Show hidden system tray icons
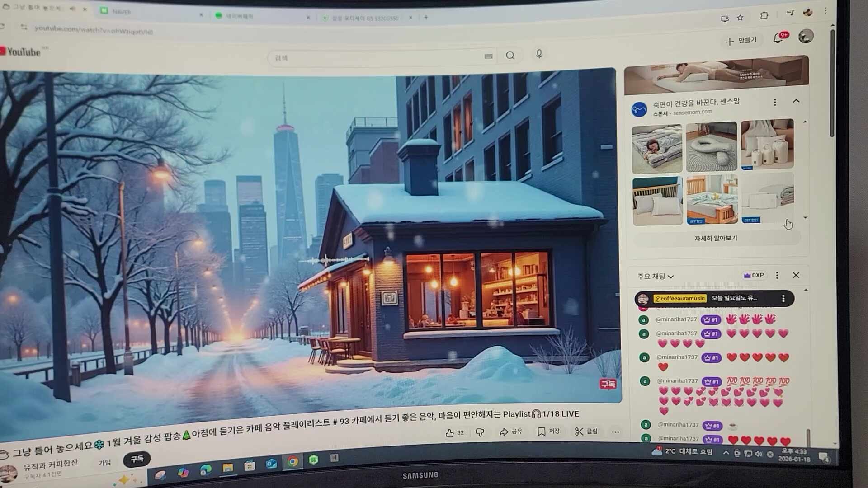Viewport: 868px width, 488px height. tap(726, 453)
